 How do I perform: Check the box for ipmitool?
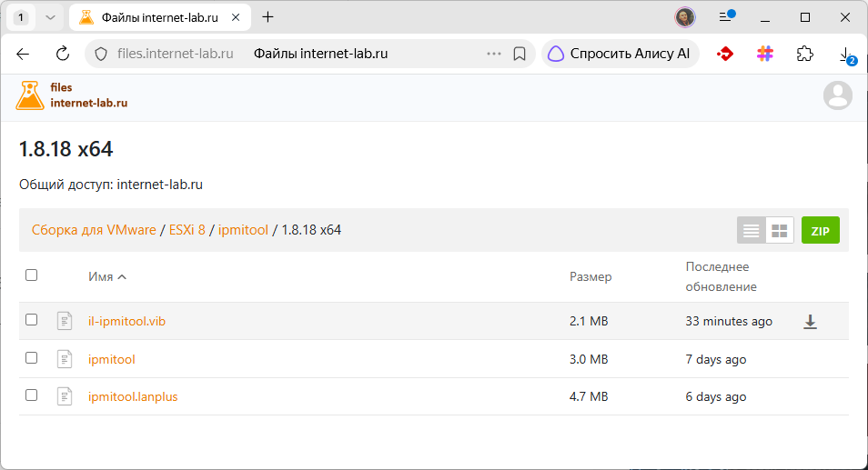(32, 358)
